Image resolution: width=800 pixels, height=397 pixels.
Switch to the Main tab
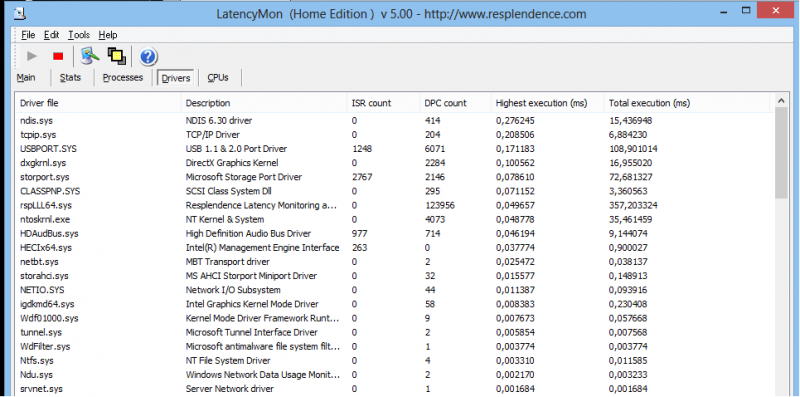tap(26, 78)
